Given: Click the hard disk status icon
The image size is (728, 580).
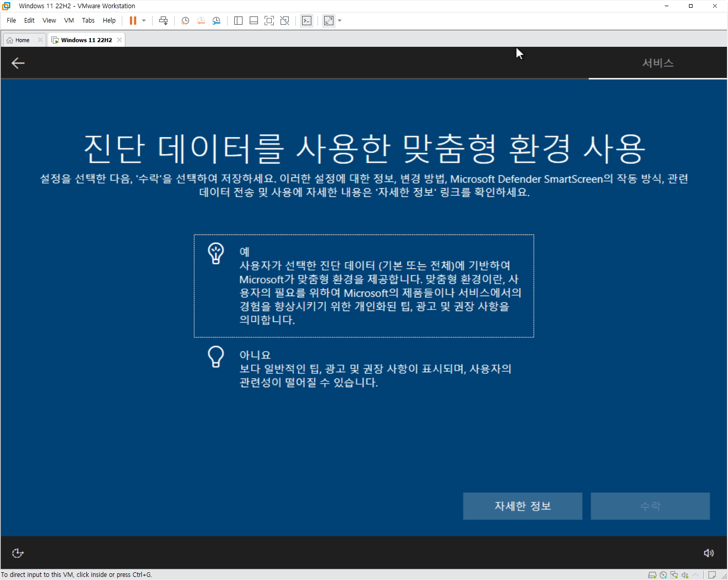Looking at the screenshot, I should tap(652, 575).
